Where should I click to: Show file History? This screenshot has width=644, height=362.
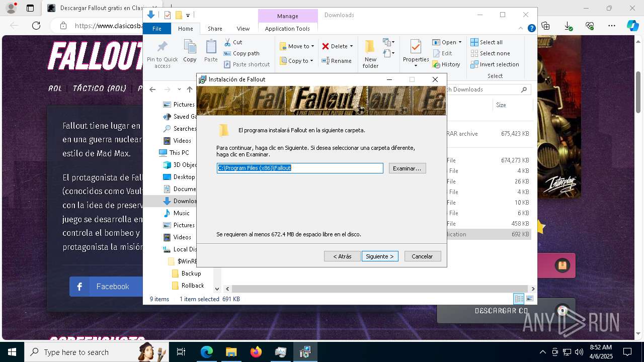tap(446, 64)
